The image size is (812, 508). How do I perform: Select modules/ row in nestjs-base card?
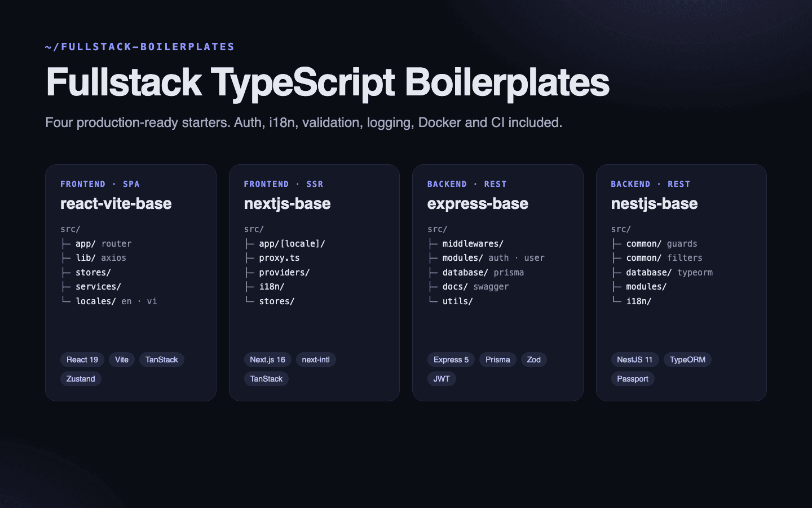point(639,287)
